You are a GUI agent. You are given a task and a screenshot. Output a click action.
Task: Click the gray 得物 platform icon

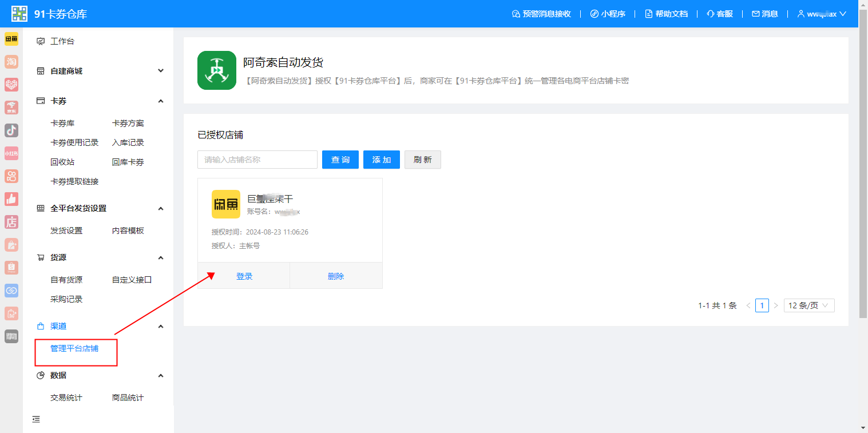point(11,336)
